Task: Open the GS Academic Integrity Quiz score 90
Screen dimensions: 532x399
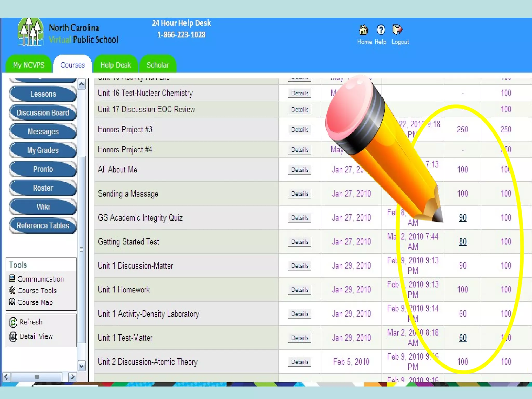Action: 462,218
